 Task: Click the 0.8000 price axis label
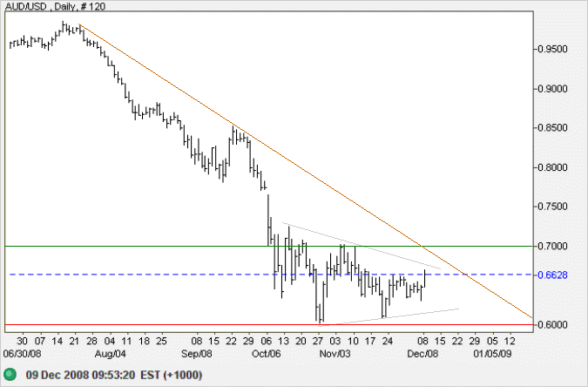click(x=552, y=167)
